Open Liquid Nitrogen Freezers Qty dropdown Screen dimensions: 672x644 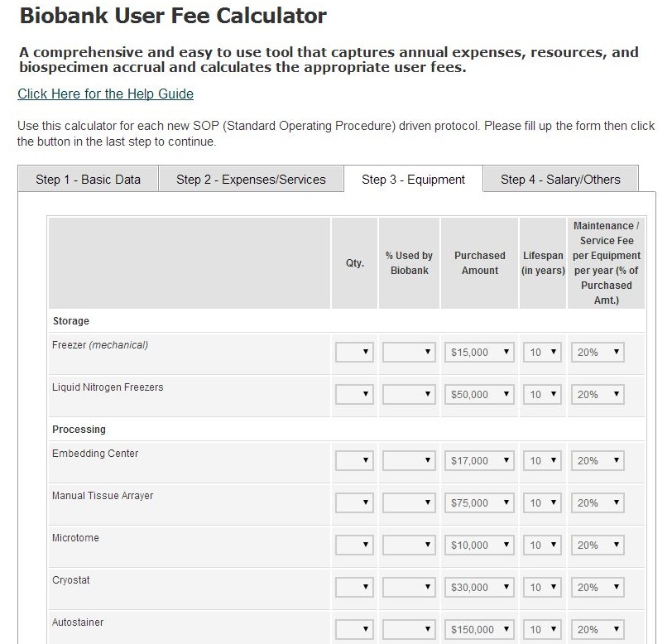(x=354, y=395)
